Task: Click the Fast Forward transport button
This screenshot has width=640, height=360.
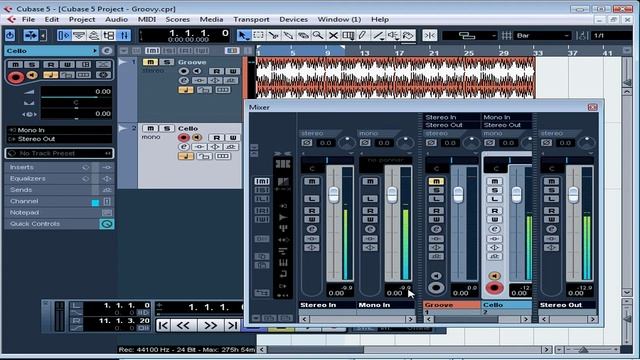Action: 211,325
